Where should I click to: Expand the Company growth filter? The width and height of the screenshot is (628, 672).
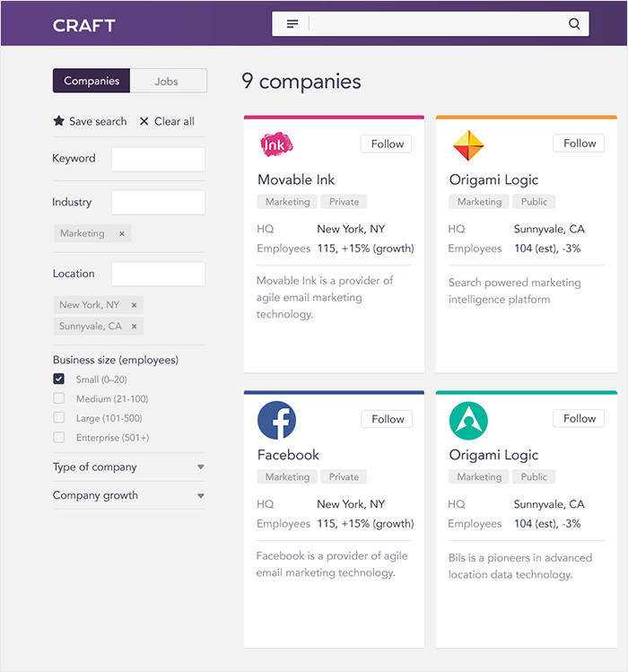(200, 496)
